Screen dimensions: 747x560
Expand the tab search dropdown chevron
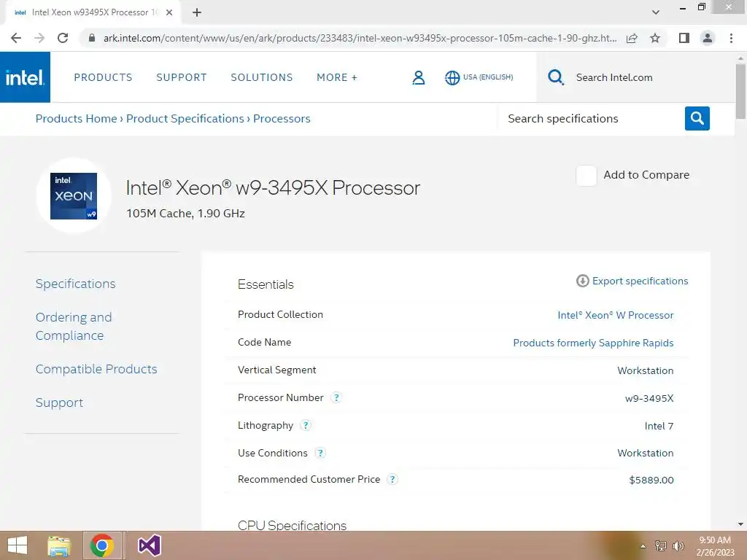click(x=656, y=12)
